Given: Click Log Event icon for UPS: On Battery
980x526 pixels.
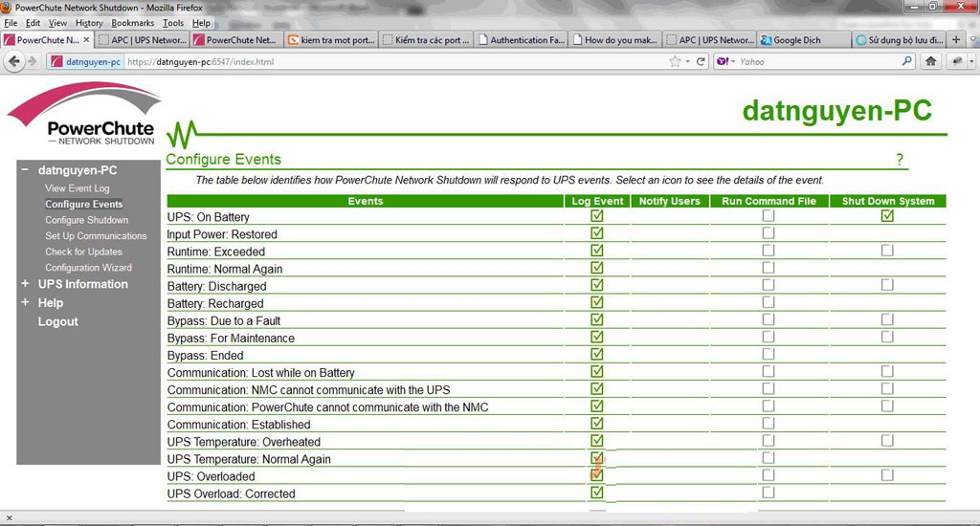Looking at the screenshot, I should coord(597,215).
